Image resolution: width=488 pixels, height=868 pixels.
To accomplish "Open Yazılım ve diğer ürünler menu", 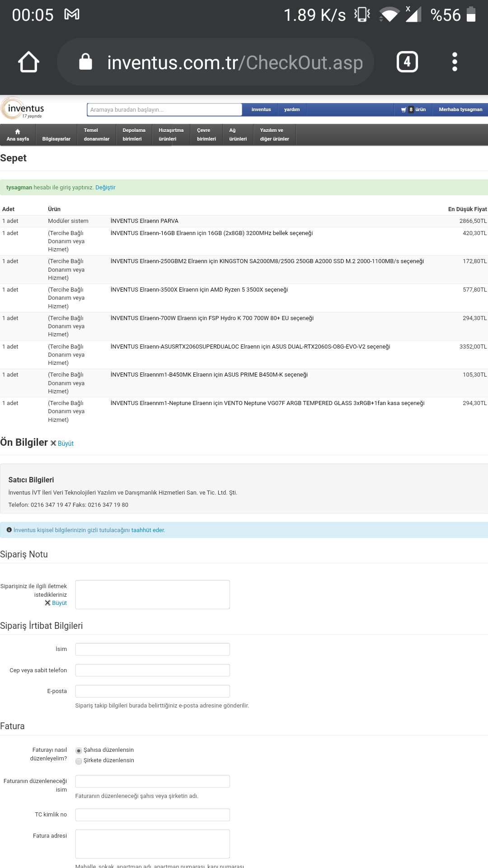I will coord(274,135).
